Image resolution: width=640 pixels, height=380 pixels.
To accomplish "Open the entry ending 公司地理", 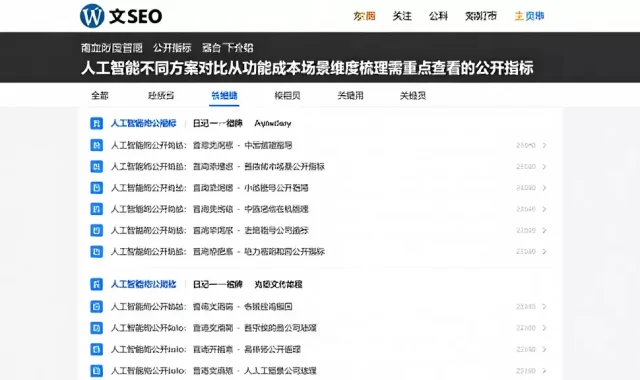I will point(214,328).
